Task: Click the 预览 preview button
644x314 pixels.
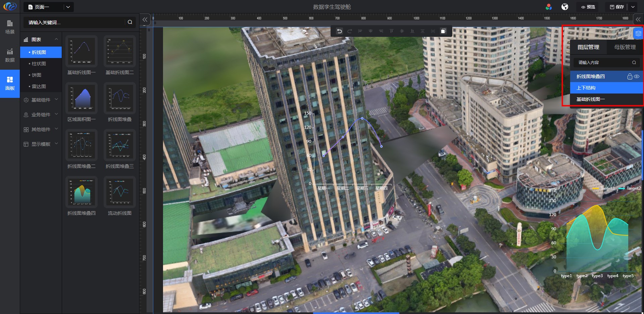Action: [588, 7]
